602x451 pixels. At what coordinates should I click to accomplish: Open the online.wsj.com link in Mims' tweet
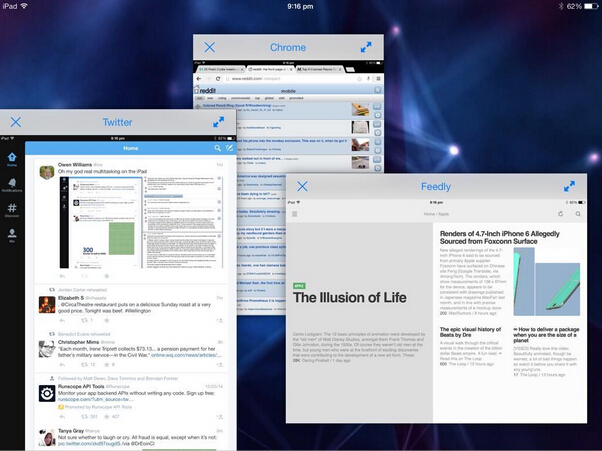186,355
